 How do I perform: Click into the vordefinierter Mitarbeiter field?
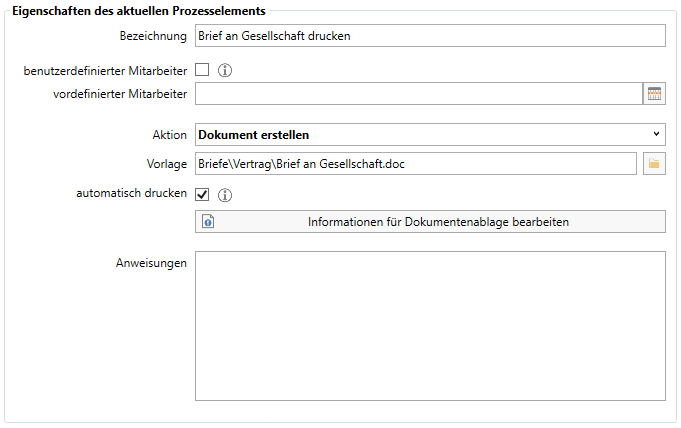(x=419, y=93)
